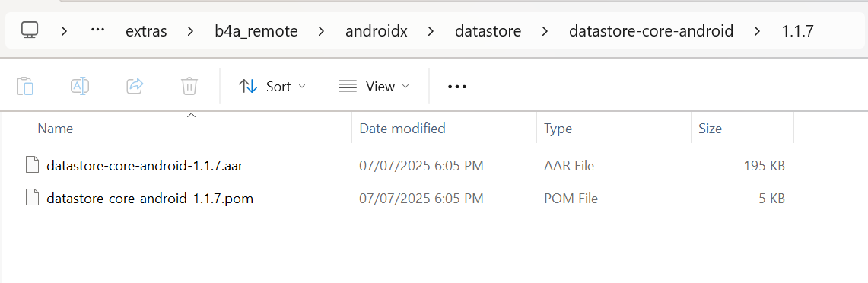Go to datastore-core-android folder in breadcrumb
This screenshot has height=283, width=868.
coord(651,31)
